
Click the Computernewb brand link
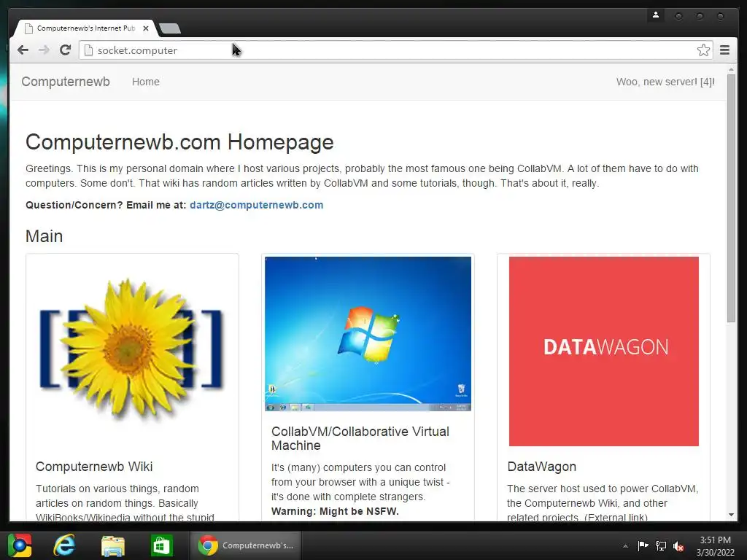pyautogui.click(x=66, y=82)
